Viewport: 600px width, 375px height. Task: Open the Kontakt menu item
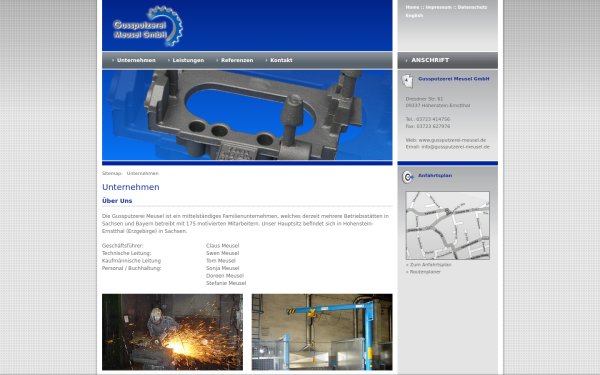(x=281, y=60)
